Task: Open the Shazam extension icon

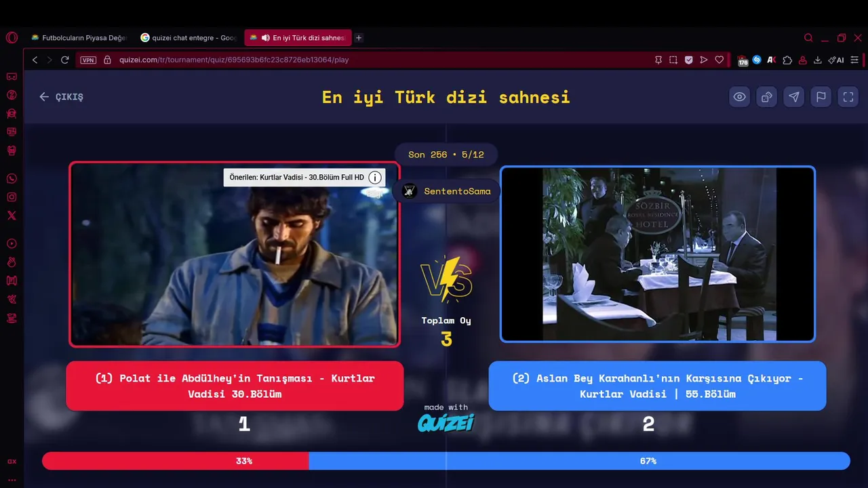Action: pyautogui.click(x=757, y=60)
